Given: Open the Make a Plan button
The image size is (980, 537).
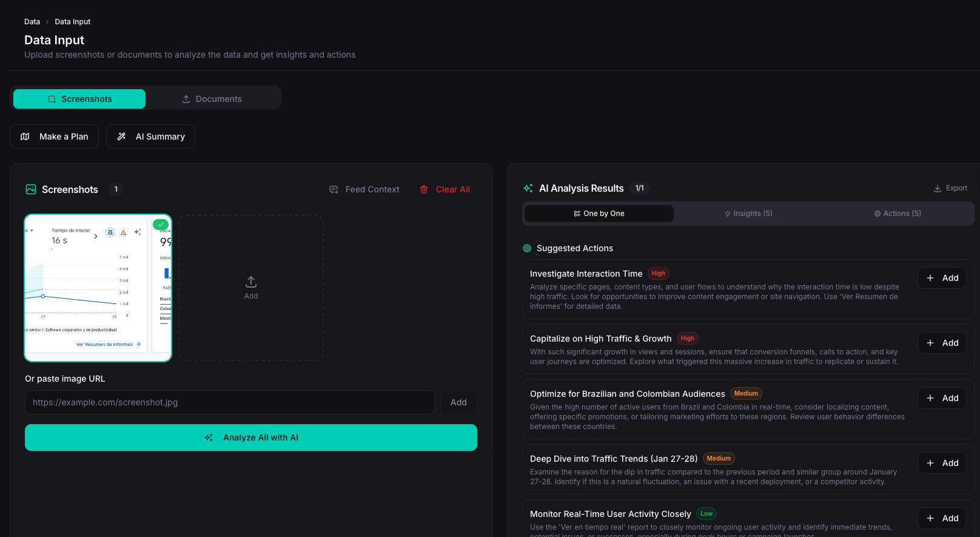Looking at the screenshot, I should coord(54,137).
